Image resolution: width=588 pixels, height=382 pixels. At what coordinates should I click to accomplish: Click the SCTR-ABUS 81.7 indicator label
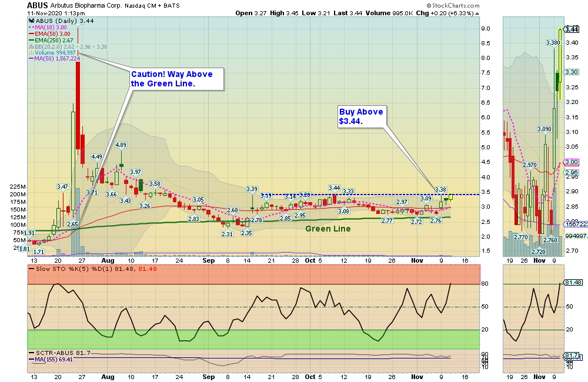pos(60,353)
